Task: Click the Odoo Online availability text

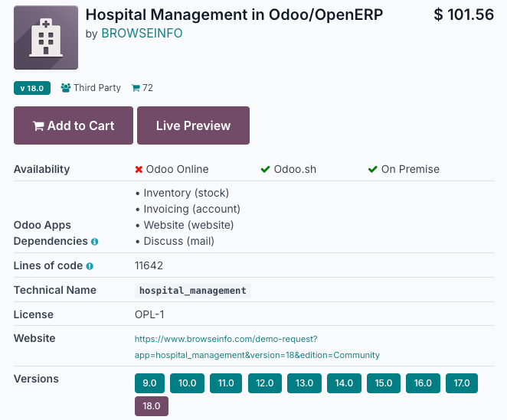Action: pyautogui.click(x=177, y=169)
